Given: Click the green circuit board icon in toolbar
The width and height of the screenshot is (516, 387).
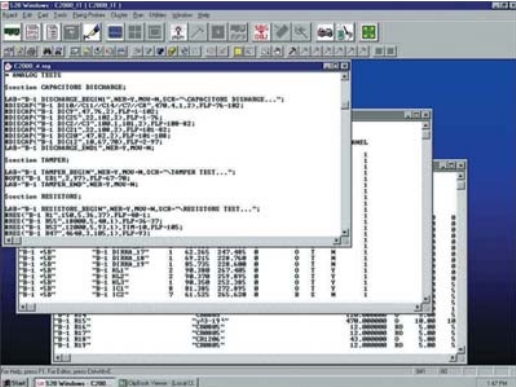Looking at the screenshot, I should click(x=12, y=32).
